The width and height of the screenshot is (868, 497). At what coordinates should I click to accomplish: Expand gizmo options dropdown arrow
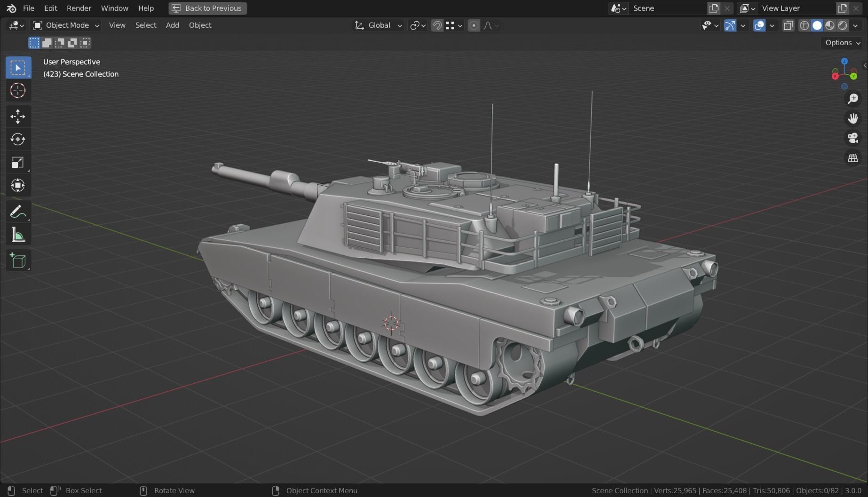point(743,25)
